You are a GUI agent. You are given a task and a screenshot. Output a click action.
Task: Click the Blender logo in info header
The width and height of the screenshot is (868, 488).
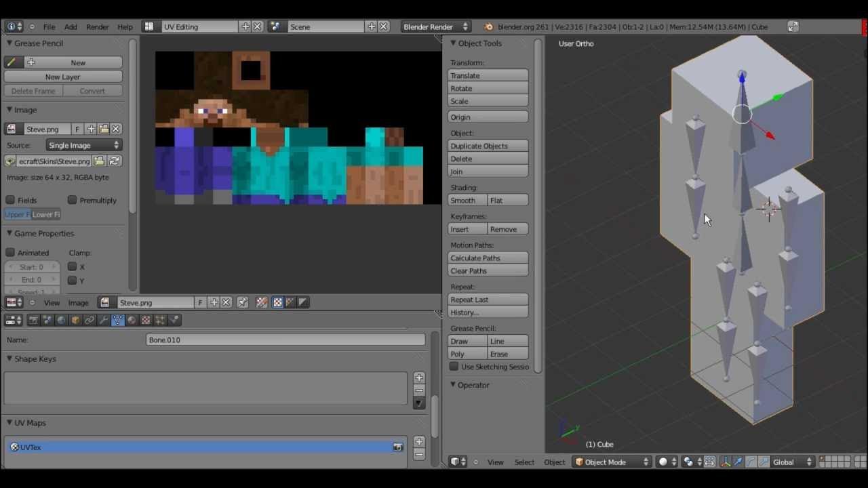pos(489,26)
